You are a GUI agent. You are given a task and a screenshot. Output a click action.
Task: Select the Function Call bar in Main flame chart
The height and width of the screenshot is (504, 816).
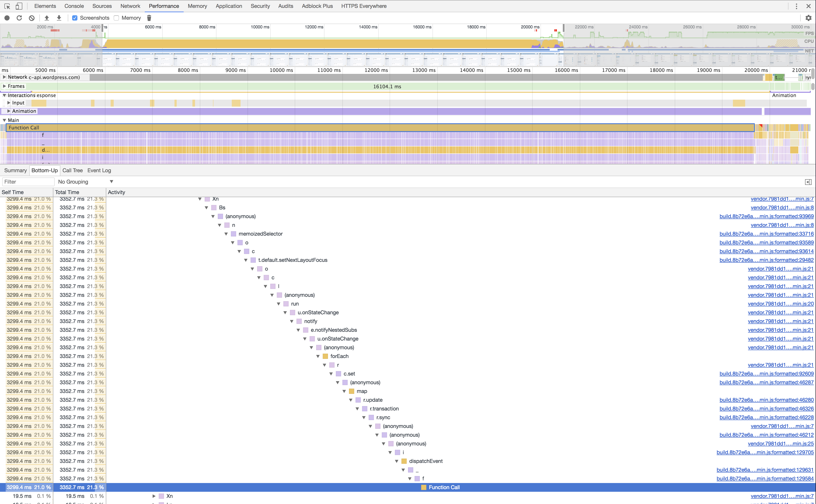(x=380, y=128)
